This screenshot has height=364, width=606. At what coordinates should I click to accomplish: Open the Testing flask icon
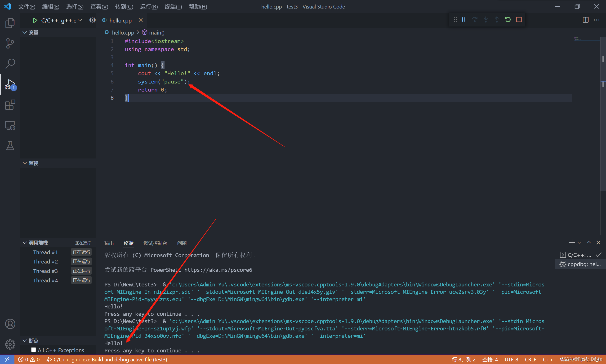(x=10, y=146)
